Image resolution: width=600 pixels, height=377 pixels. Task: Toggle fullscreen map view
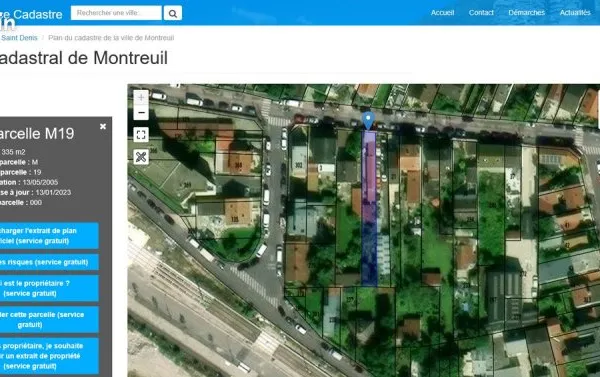141,134
